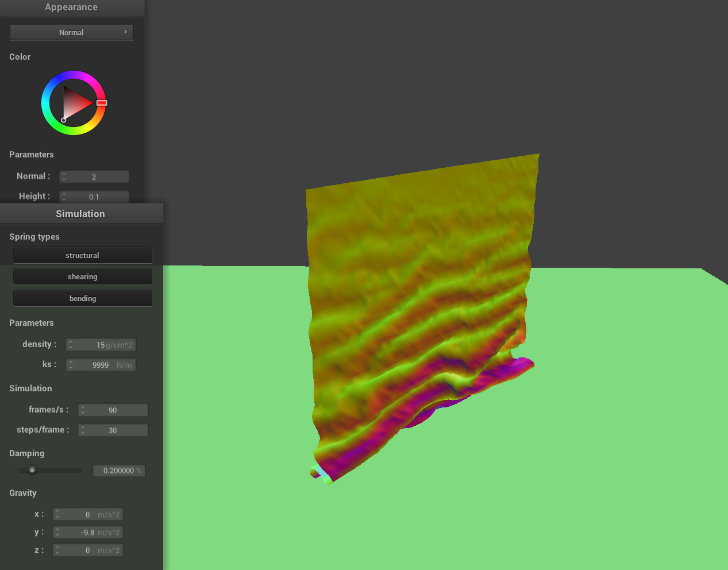Click the density value field

(x=101, y=345)
